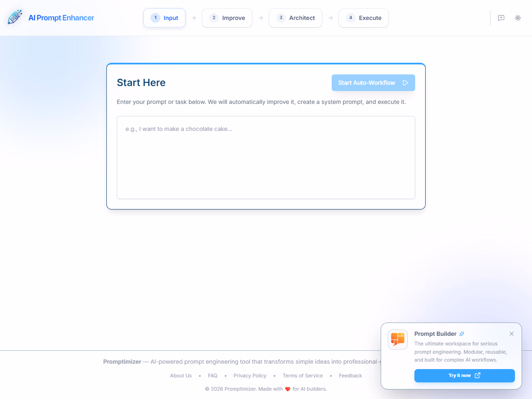The image size is (532, 399).
Task: Click the AI Prompt Enhancer title text
Action: (x=61, y=18)
